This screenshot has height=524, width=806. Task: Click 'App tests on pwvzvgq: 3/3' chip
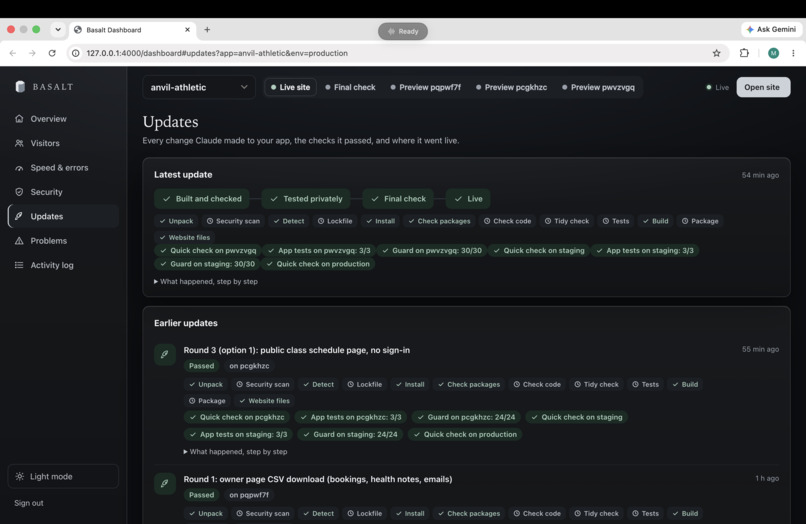(319, 250)
